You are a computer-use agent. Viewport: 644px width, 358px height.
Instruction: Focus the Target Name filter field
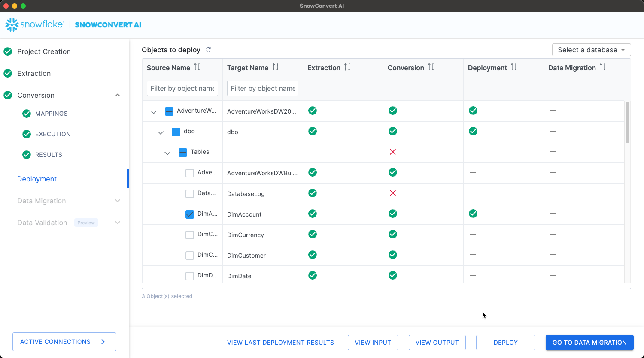click(262, 88)
